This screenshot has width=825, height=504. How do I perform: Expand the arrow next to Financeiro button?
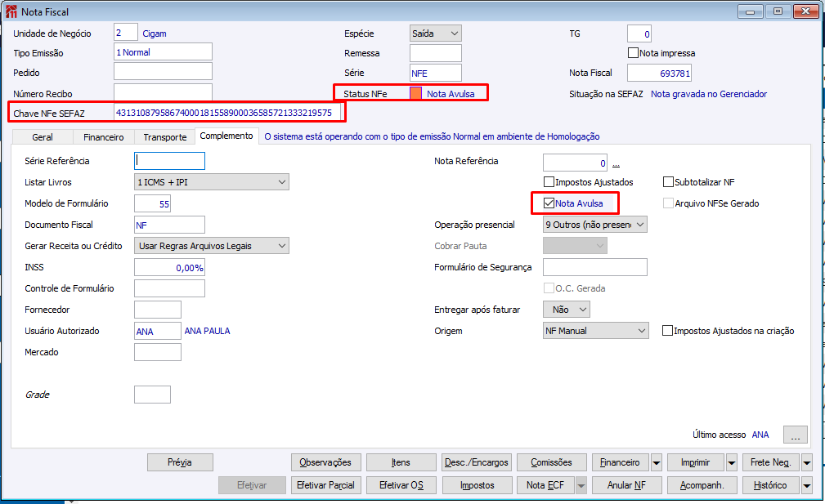click(656, 462)
